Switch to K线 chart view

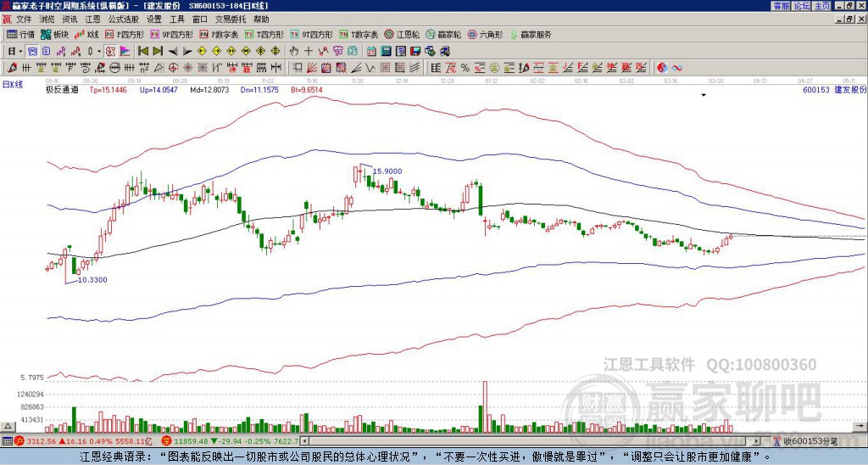pos(86,34)
